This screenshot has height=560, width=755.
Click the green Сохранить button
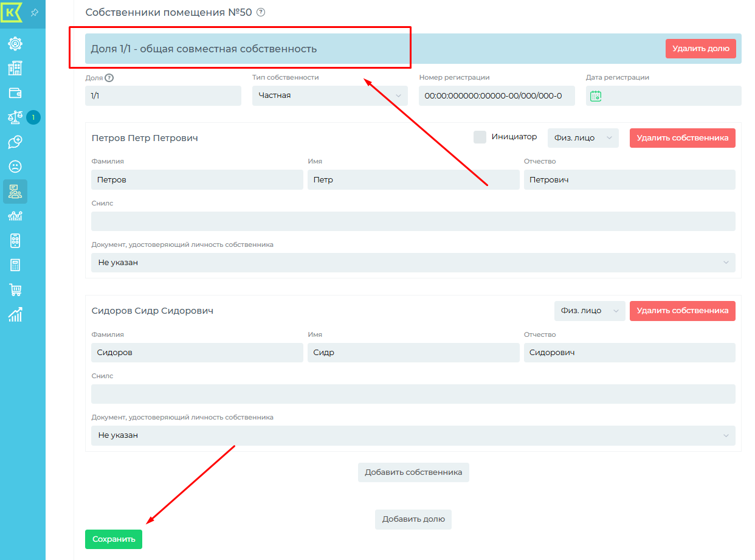pos(113,539)
